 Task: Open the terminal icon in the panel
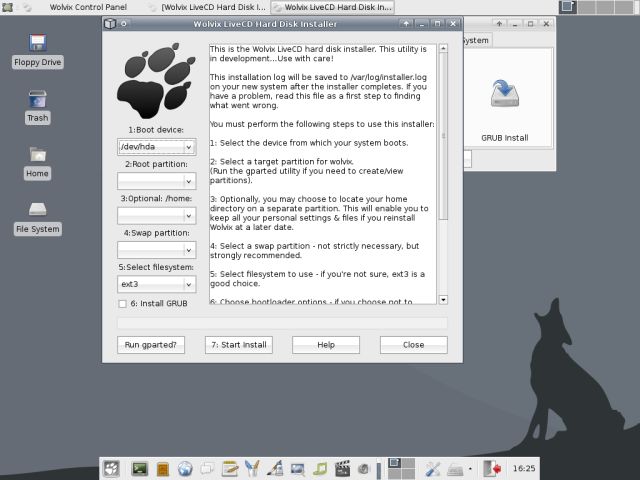pyautogui.click(x=140, y=468)
